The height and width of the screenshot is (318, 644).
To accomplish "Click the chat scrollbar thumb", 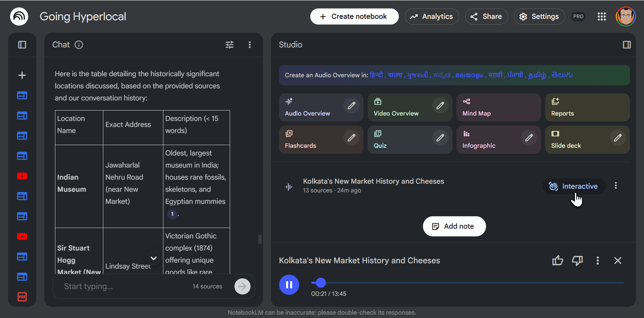I will [x=260, y=239].
